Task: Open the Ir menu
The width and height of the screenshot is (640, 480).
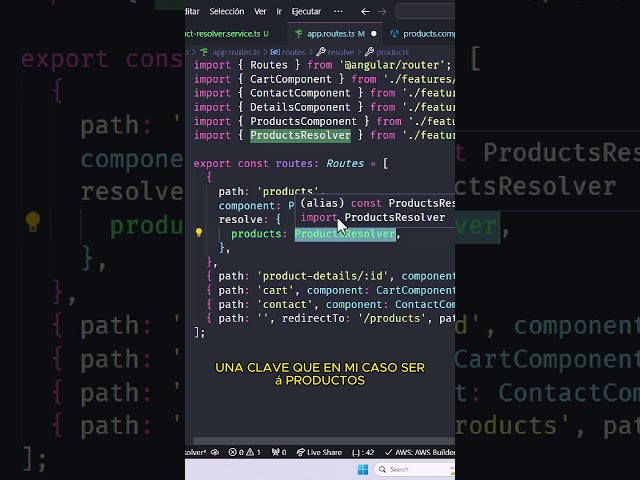Action: 279,11
